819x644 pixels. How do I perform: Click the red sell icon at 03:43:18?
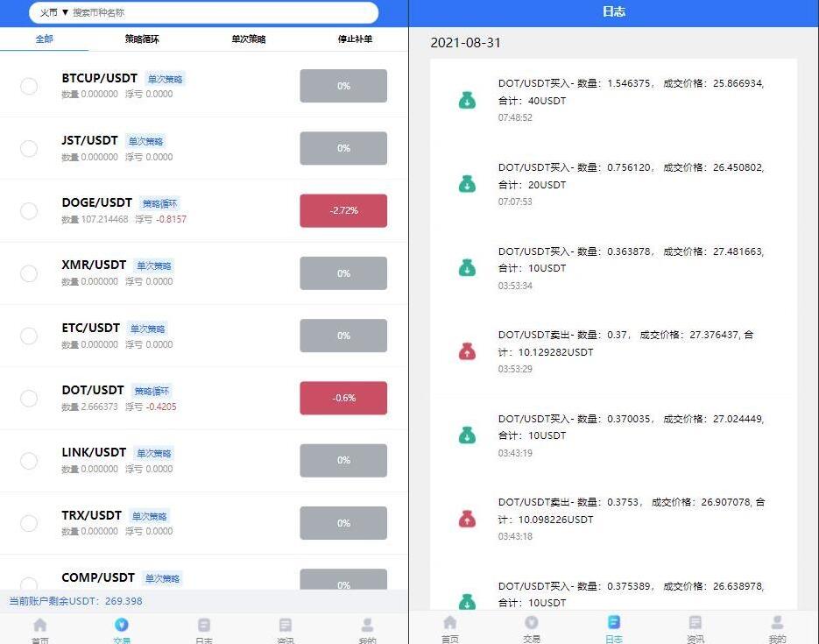[x=467, y=519]
